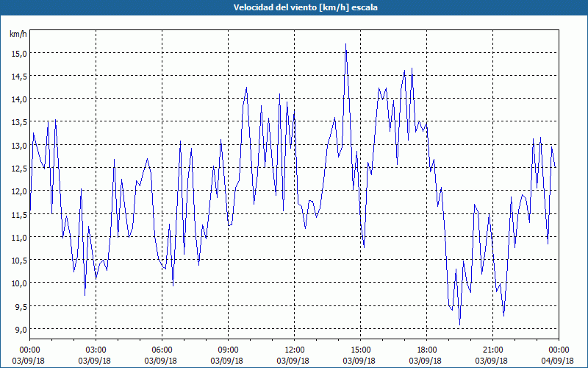
Task: Click the '03:00' time axis label
Action: coord(96,350)
